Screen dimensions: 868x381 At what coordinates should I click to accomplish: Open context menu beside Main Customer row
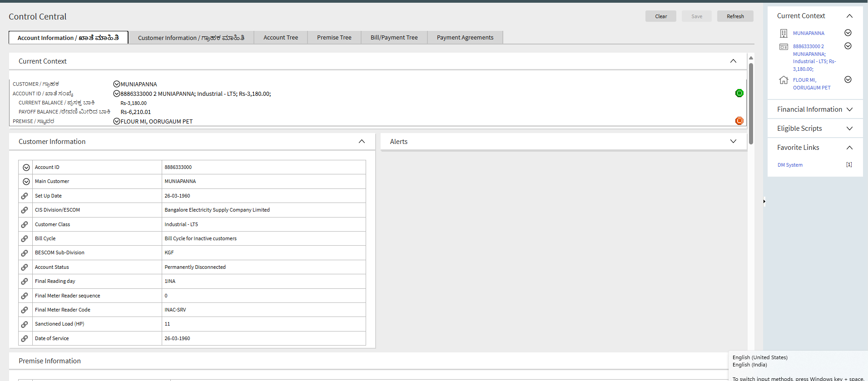[x=26, y=182]
